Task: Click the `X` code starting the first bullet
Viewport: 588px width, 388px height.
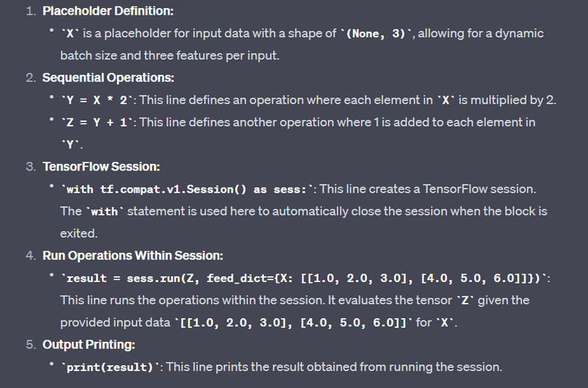Action: (73, 34)
